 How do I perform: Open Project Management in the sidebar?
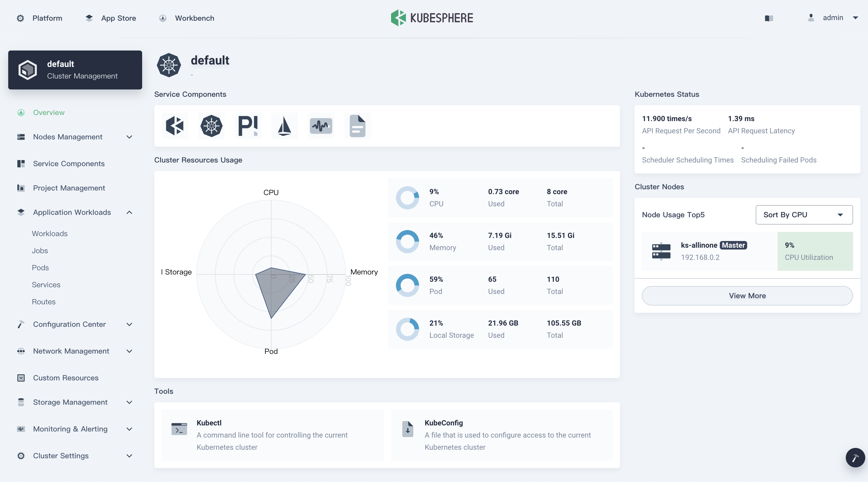(69, 188)
